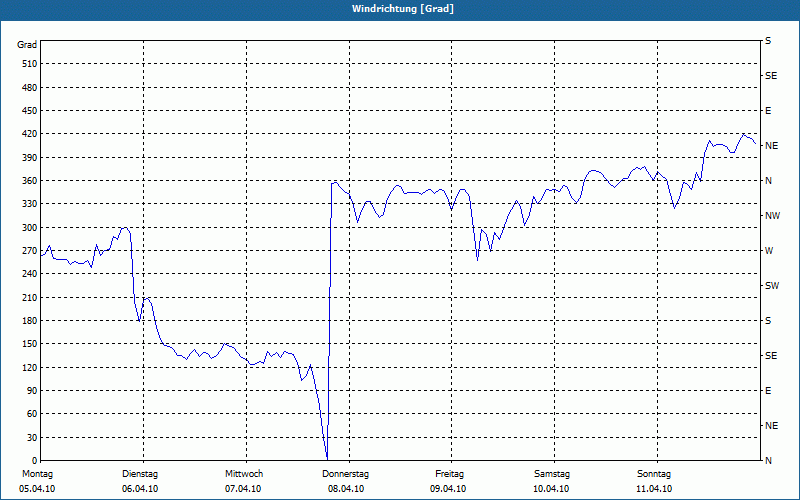This screenshot has width=800, height=500.
Task: Click the 'SW' compass label
Action: click(772, 286)
